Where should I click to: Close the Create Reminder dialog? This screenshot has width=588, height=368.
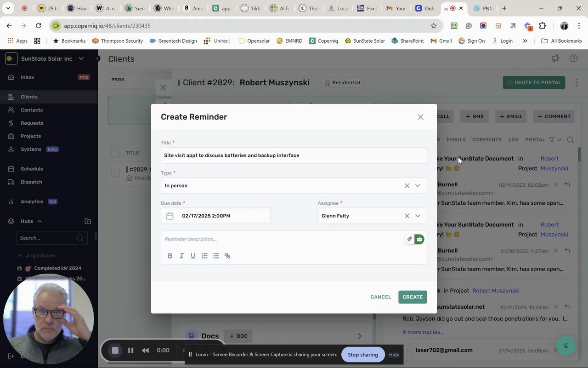420,117
